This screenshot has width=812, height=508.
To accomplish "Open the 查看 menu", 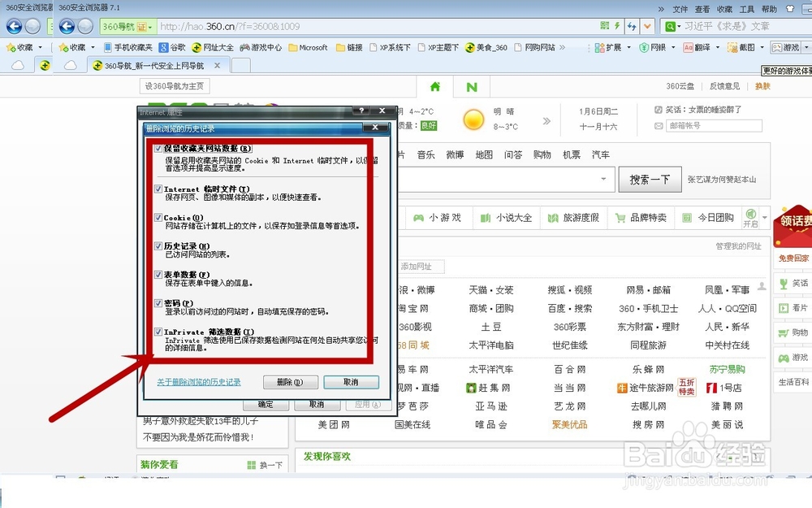I will 702,9.
